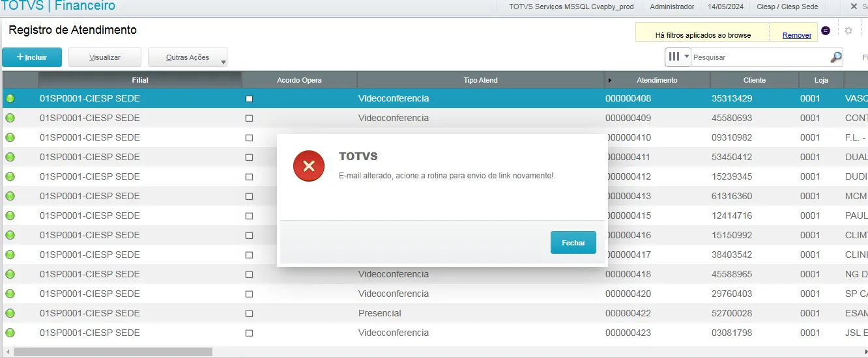The width and height of the screenshot is (868, 358).
Task: Check the Acordo Opera box for 000000409
Action: click(249, 118)
